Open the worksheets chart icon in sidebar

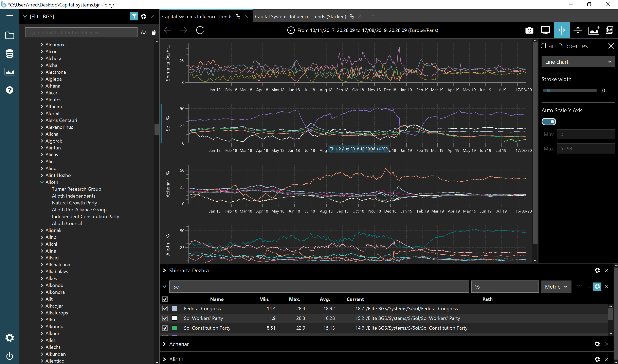tap(10, 72)
